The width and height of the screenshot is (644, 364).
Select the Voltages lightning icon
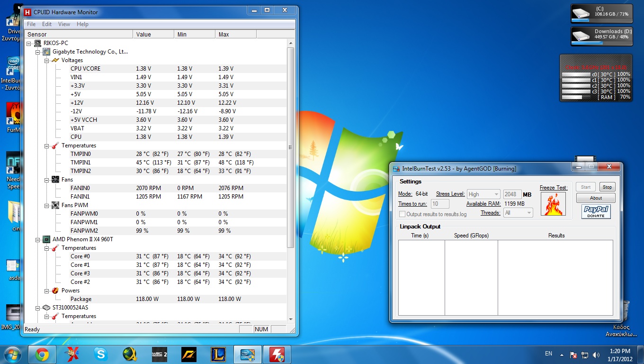[55, 60]
